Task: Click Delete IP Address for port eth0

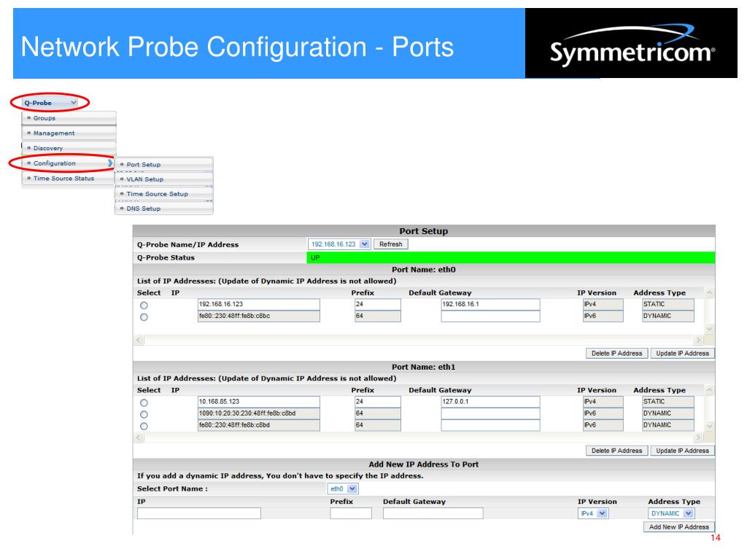Action: [616, 354]
